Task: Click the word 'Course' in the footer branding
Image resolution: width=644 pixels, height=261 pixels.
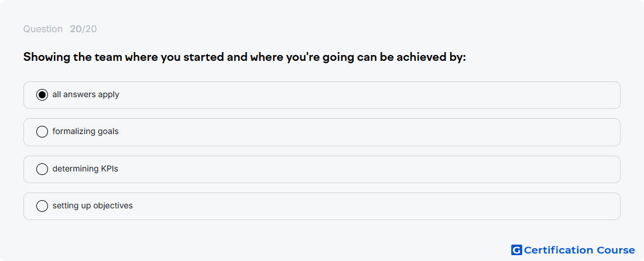Action: [616, 250]
